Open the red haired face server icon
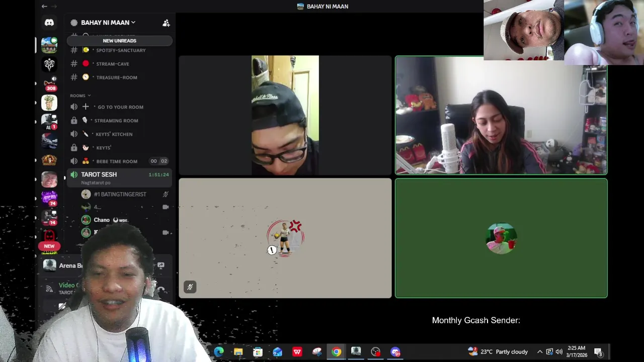This screenshot has height=362, width=644. coord(49,179)
